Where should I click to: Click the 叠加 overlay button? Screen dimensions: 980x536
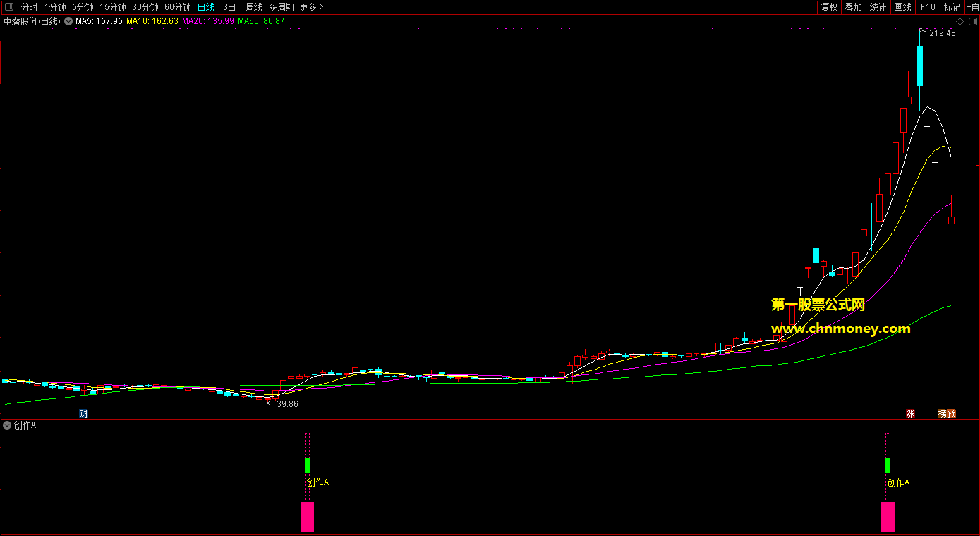[853, 7]
